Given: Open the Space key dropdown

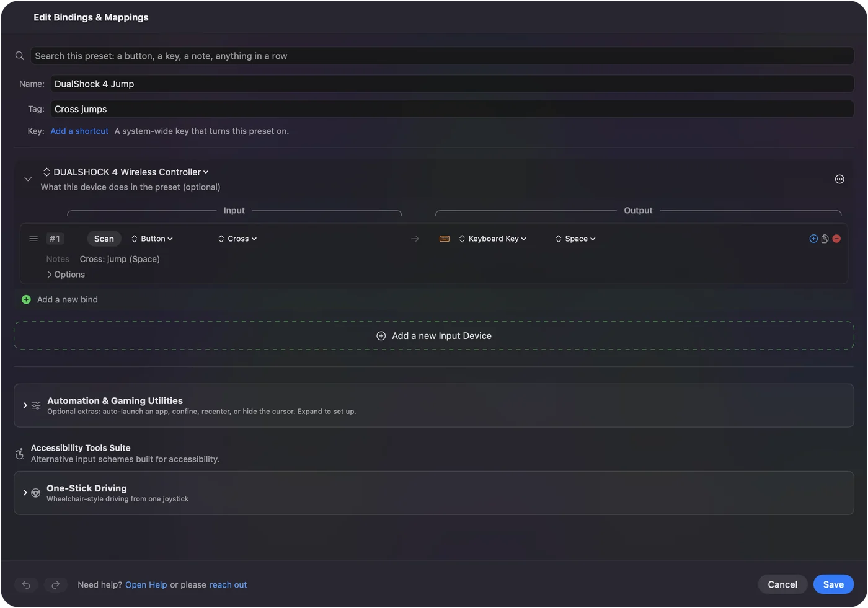Looking at the screenshot, I should click(575, 239).
